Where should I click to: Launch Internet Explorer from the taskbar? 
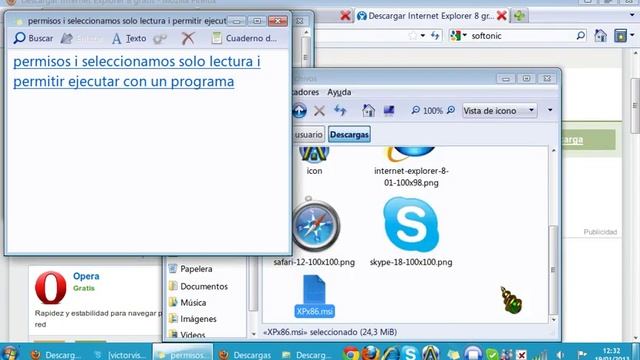click(391, 353)
